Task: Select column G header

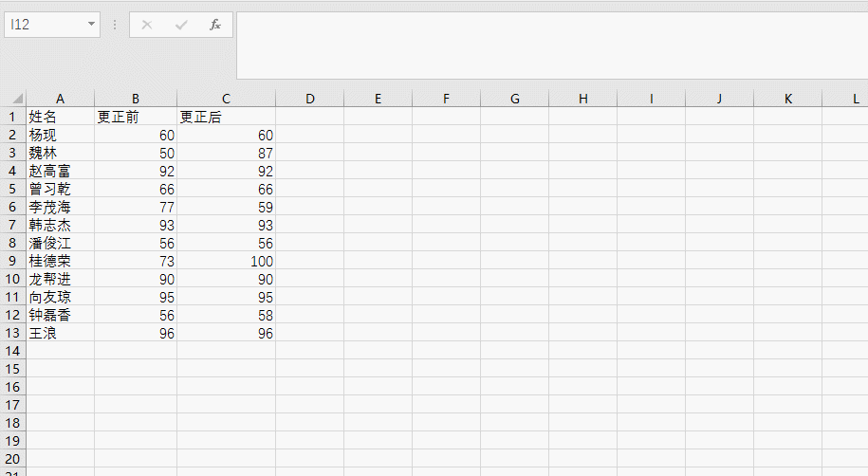Action: [514, 99]
